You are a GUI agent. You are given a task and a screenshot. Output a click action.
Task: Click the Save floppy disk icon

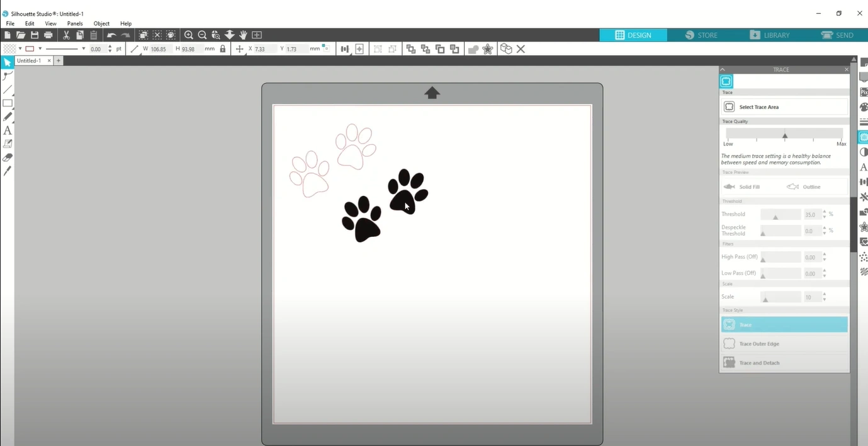click(x=35, y=35)
